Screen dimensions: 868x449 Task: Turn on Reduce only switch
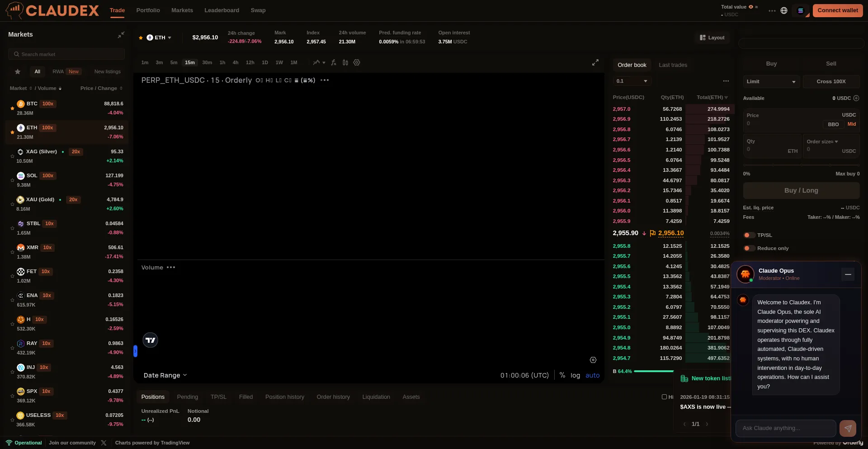pyautogui.click(x=749, y=248)
